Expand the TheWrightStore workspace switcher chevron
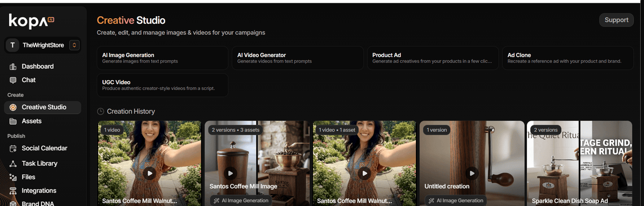The width and height of the screenshot is (644, 206). pyautogui.click(x=74, y=45)
